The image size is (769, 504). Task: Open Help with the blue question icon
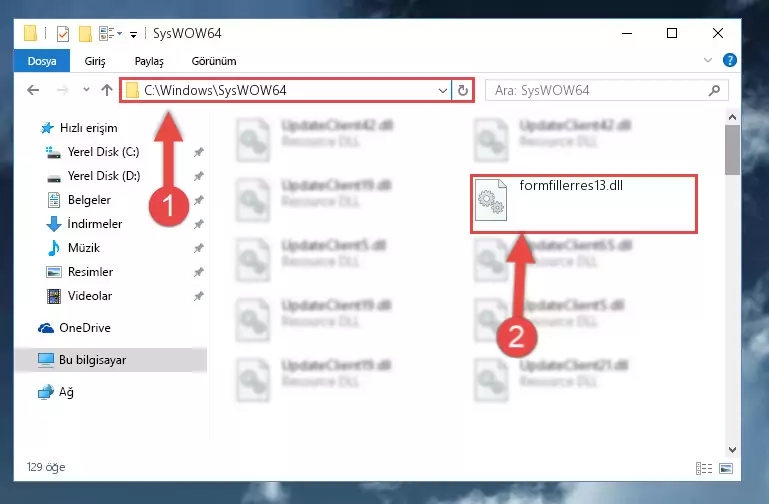click(729, 60)
